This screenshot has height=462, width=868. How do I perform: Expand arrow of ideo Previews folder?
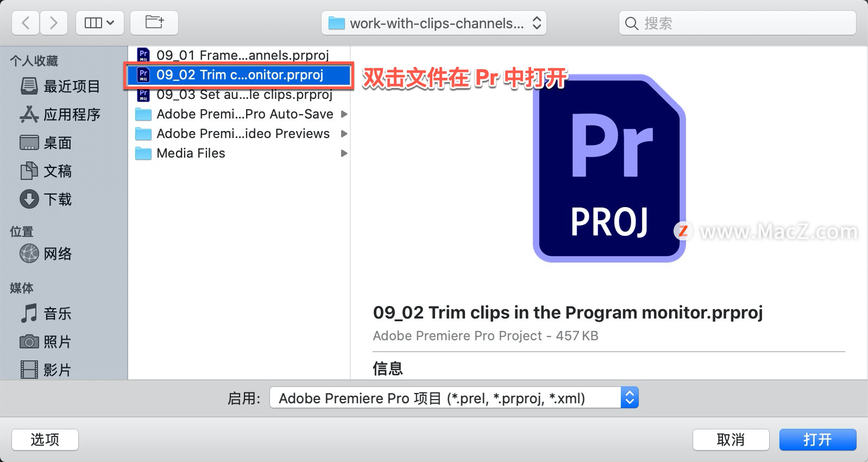[x=344, y=134]
